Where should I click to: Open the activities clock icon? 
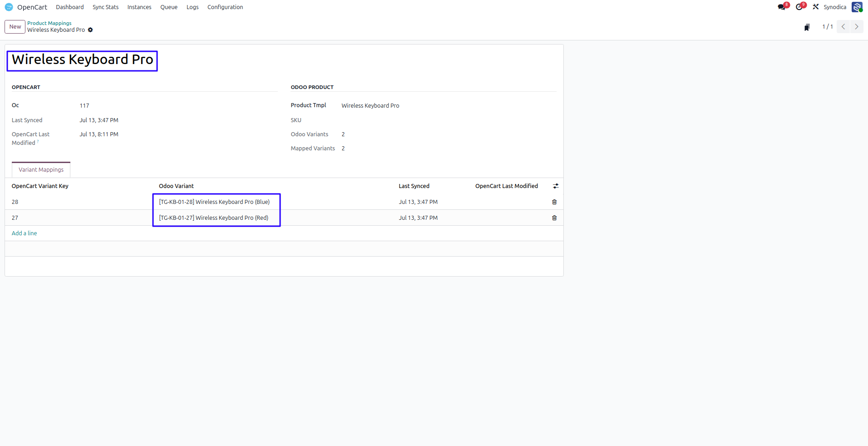click(x=799, y=7)
